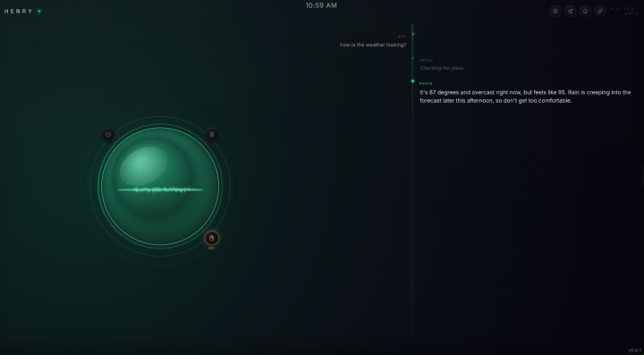Click the globe icon in the top bar
The image size is (644, 355).
[x=555, y=11]
